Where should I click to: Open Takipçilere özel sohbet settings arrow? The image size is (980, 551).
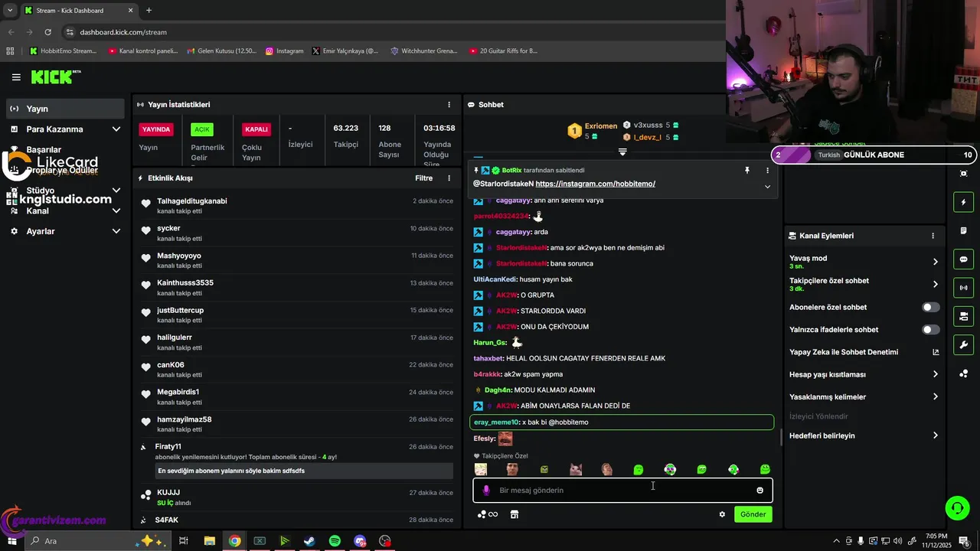tap(935, 284)
